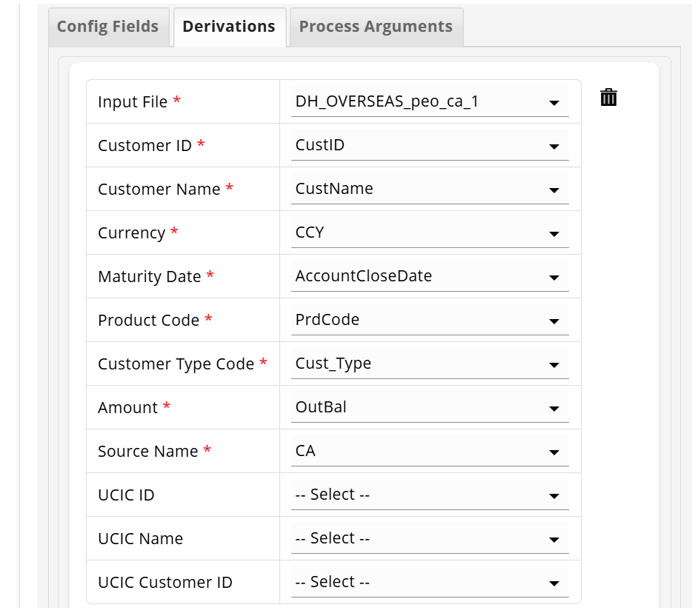698x616 pixels.
Task: Select a value for UCIC ID
Action: click(x=430, y=495)
